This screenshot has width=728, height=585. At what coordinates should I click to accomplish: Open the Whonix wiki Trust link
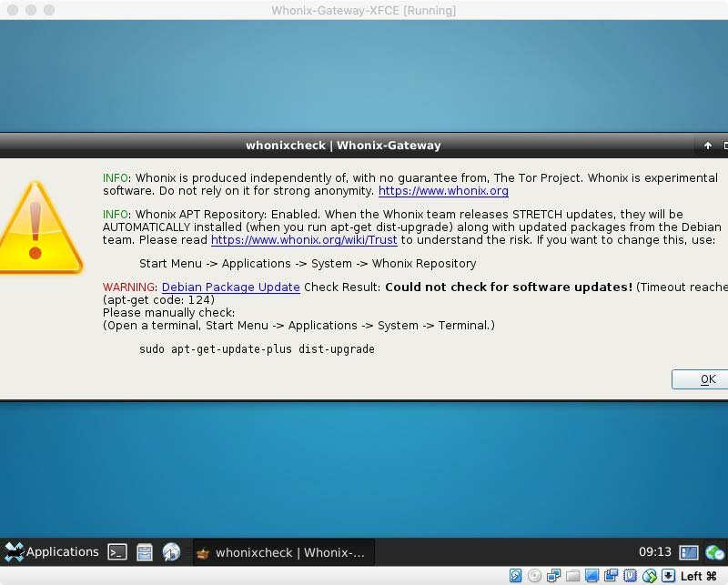pos(304,240)
